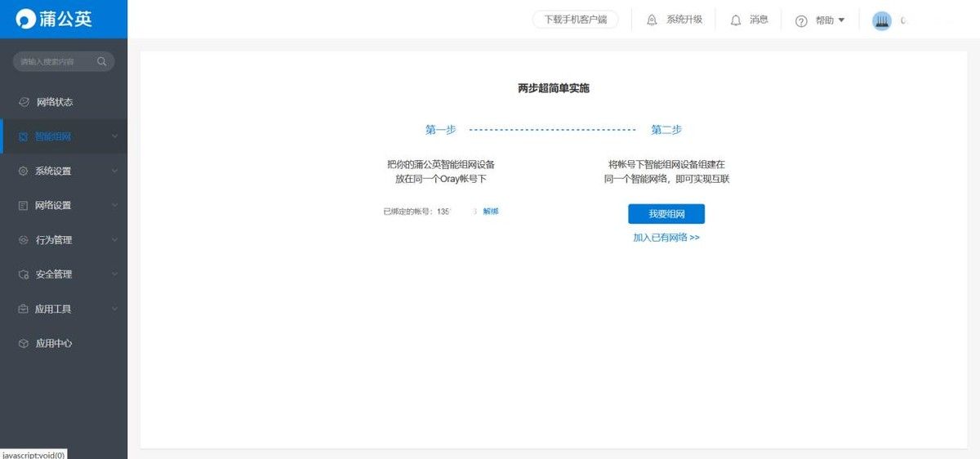
Task: Click the 帮助 question mark icon
Action: [801, 20]
